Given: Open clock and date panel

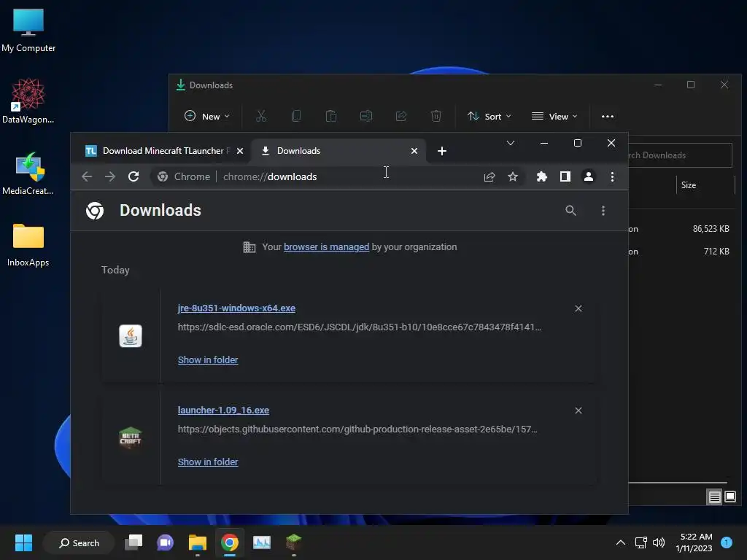Looking at the screenshot, I should click(x=694, y=542).
